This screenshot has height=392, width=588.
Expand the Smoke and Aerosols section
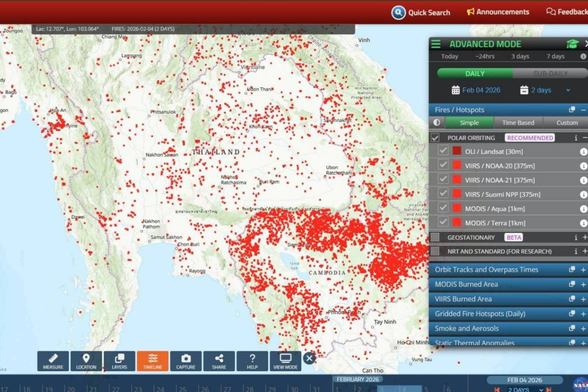point(583,329)
